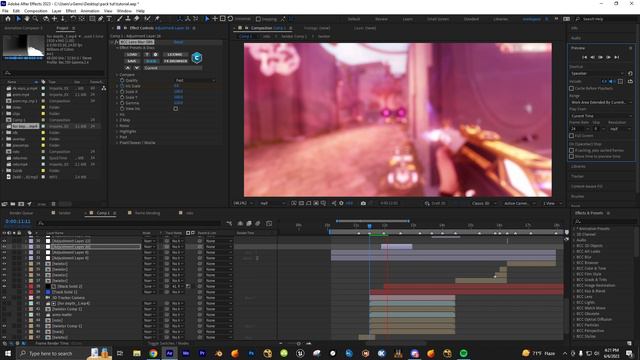This screenshot has height=360, width=640.
Task: Create new composition icon in Project panel
Action: (21, 204)
